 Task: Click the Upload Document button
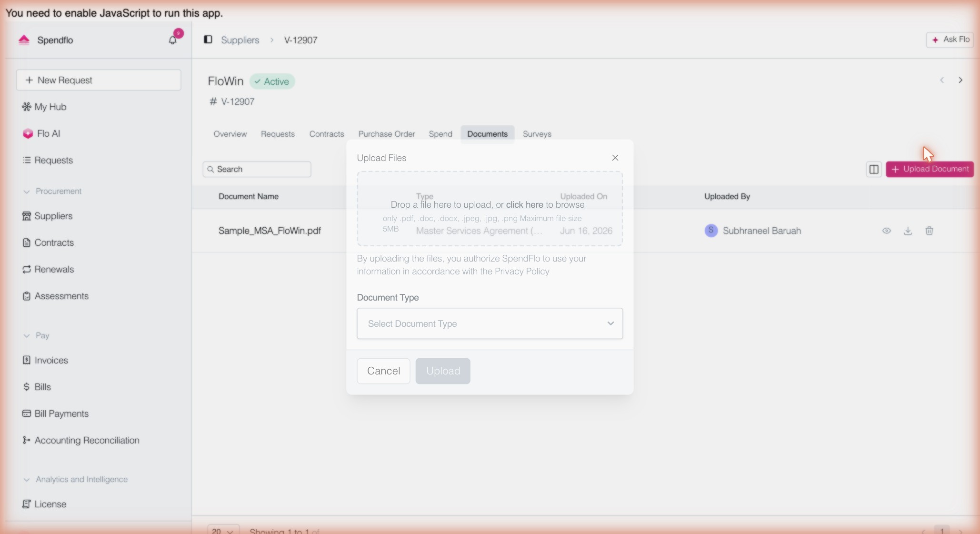pos(930,169)
